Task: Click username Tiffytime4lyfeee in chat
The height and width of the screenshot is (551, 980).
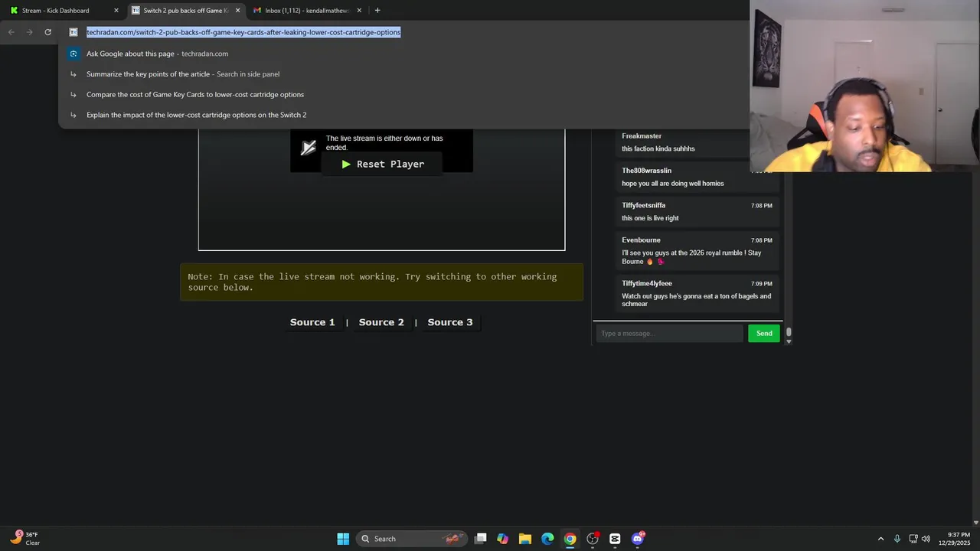Action: [647, 283]
